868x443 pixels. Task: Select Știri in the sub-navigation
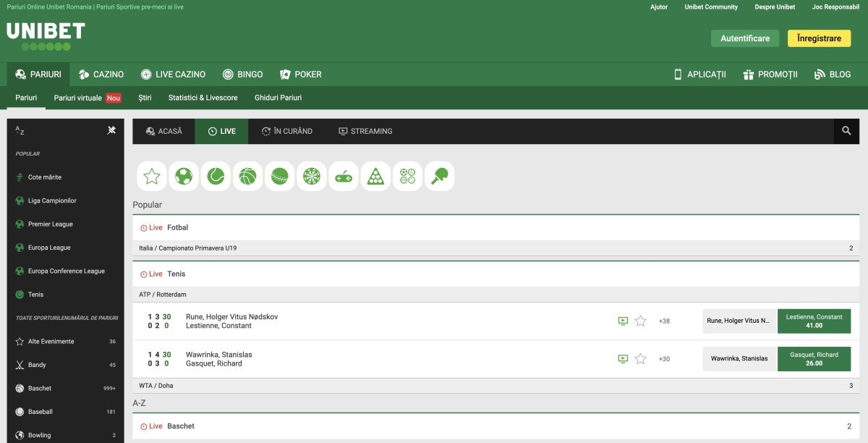click(145, 98)
